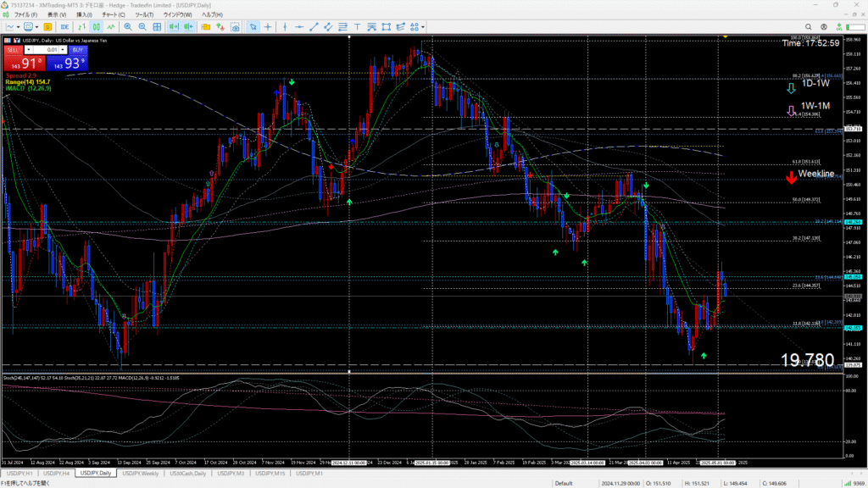Select the crosshair tool
The height and width of the screenshot is (488, 868).
click(266, 27)
